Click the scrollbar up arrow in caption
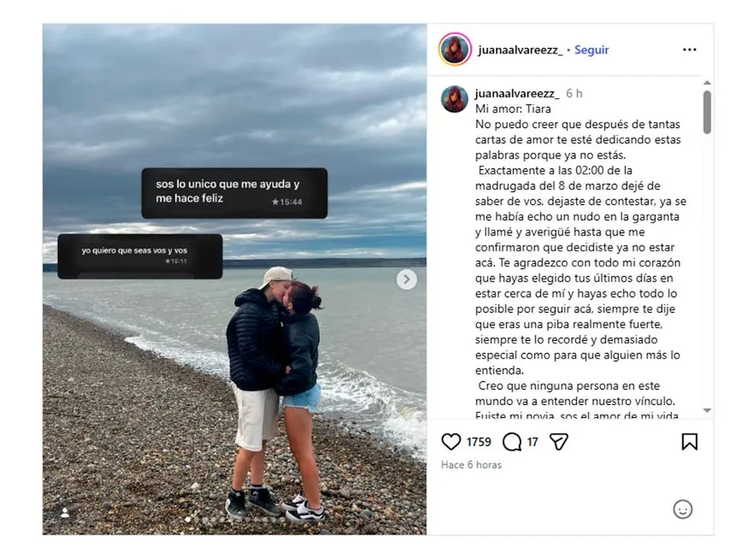The image size is (756, 552). coord(706,83)
